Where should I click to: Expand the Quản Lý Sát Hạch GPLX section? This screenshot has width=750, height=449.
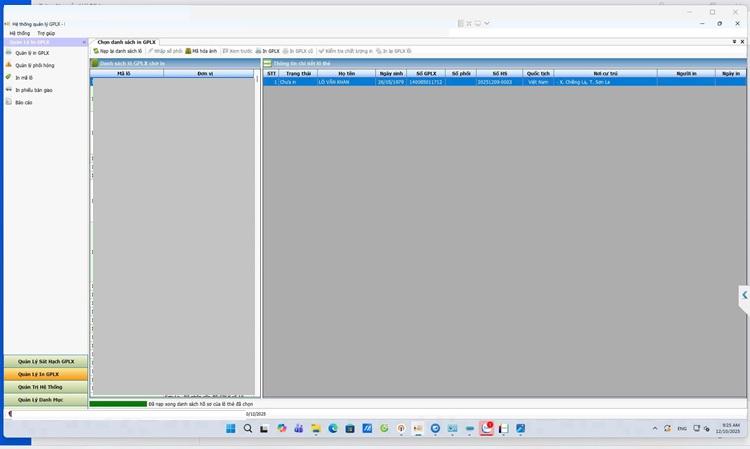click(x=45, y=361)
